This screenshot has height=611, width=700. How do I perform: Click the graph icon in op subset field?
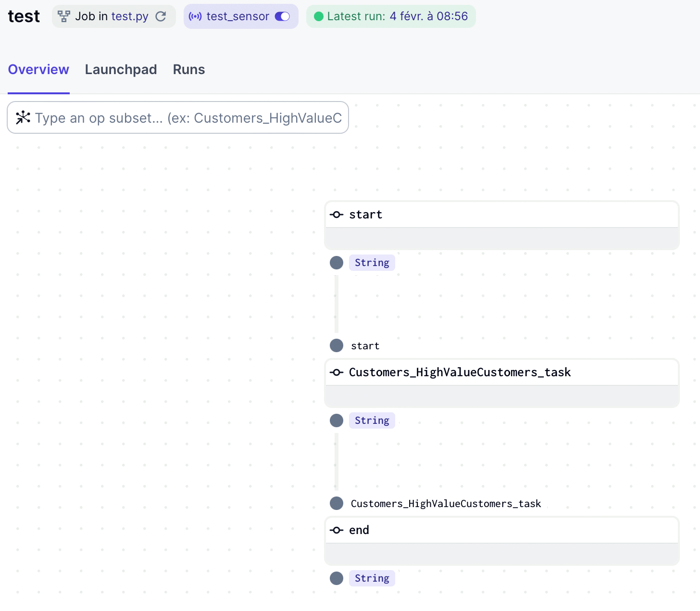click(23, 117)
